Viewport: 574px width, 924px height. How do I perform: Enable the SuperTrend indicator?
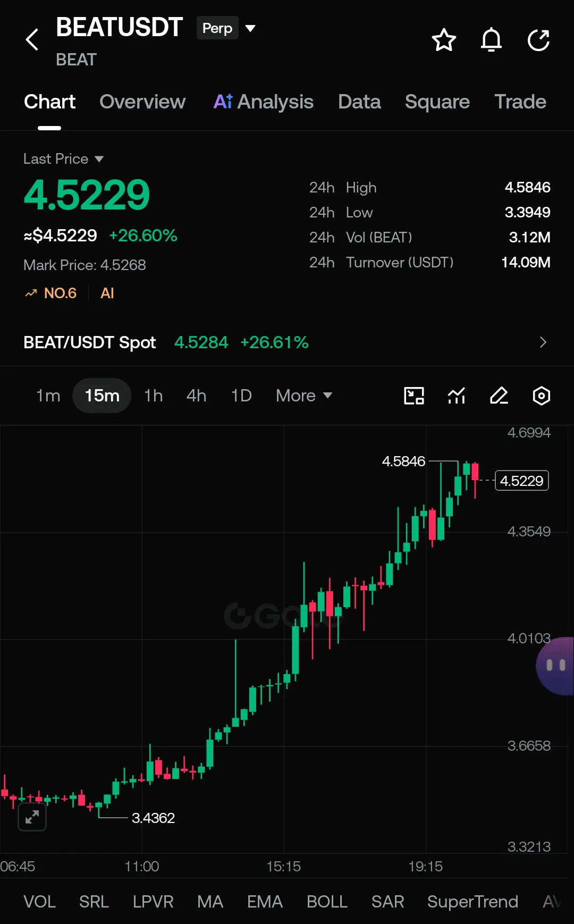472,902
